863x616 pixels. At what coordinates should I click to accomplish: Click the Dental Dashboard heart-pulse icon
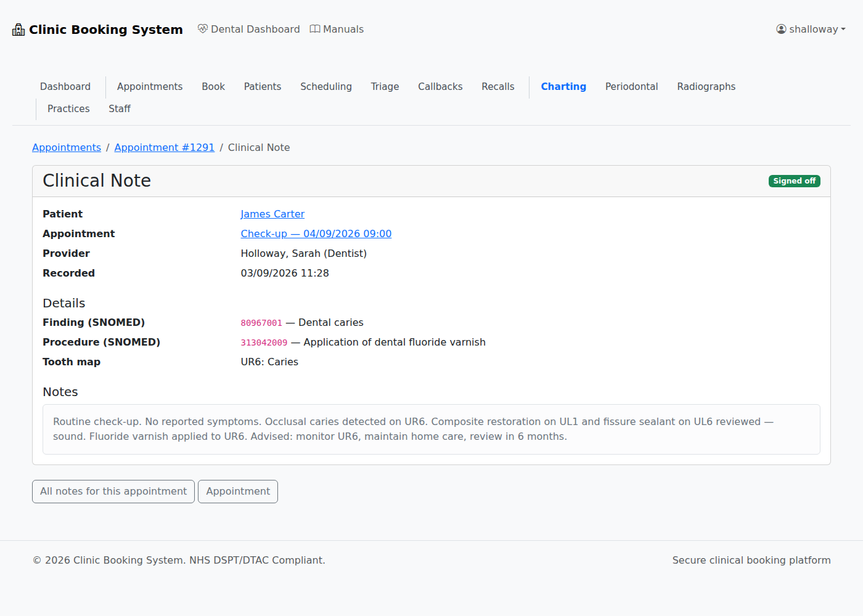203,29
